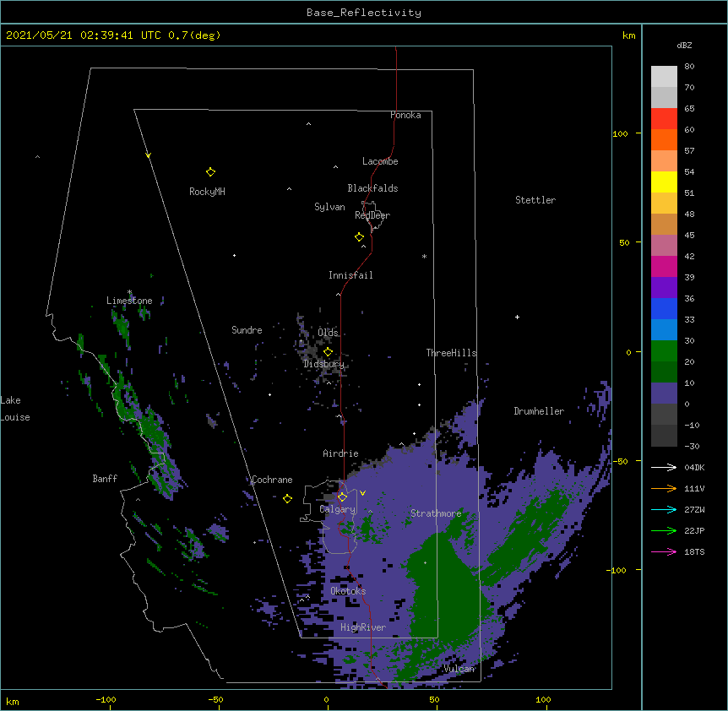The height and width of the screenshot is (711, 728).
Task: Click the Calgary city label
Action: point(338,509)
